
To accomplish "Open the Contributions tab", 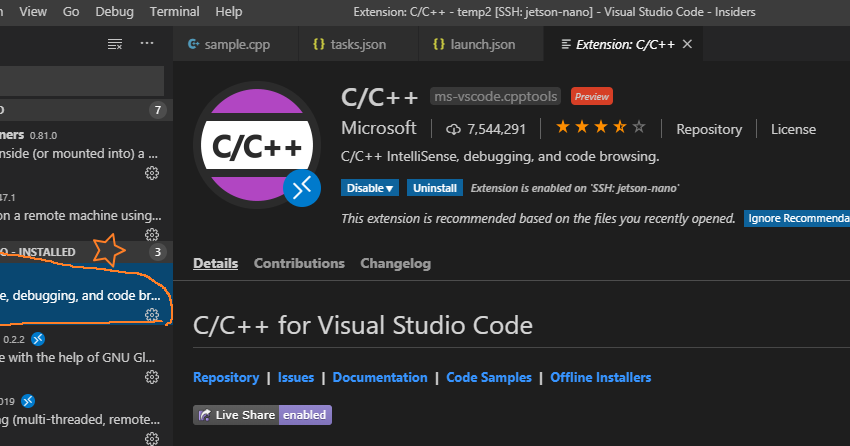I will click(299, 263).
